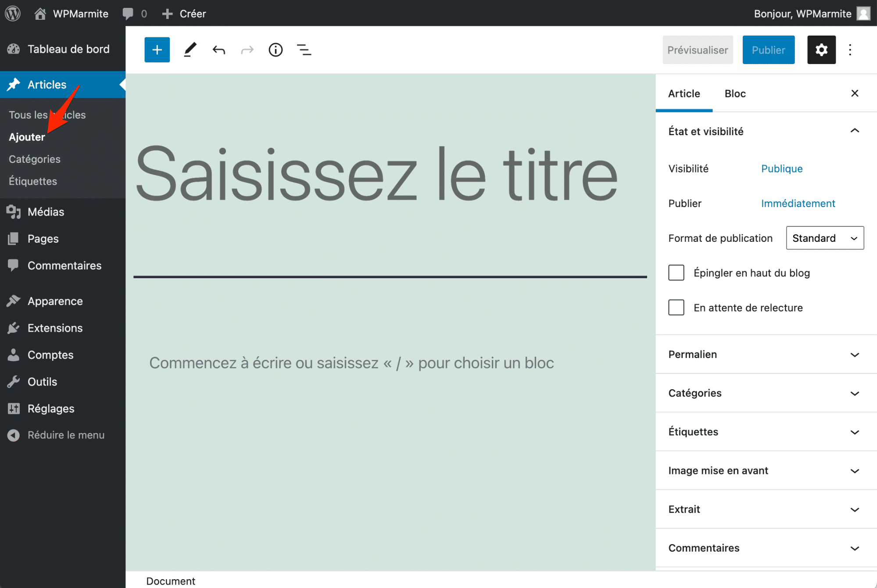Click the redo arrow in the toolbar

(x=247, y=50)
